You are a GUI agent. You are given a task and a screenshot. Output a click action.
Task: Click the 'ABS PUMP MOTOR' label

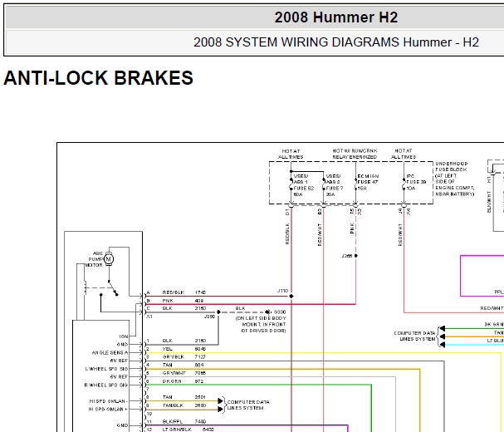pos(95,259)
